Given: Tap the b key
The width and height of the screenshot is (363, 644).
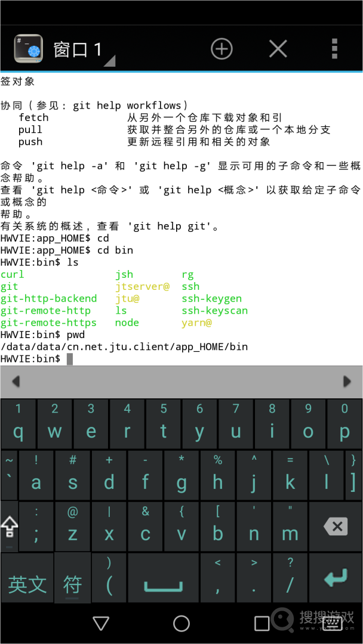Looking at the screenshot, I should coord(217,526).
